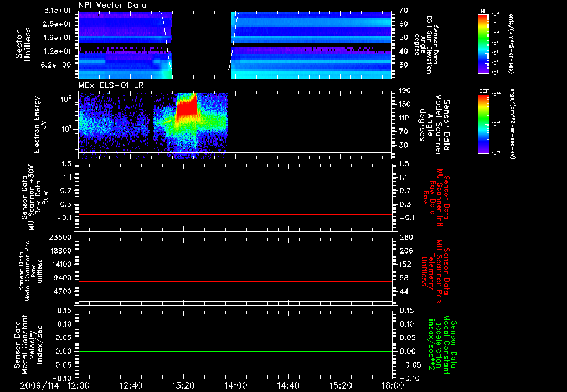Click the '2.5e+01' sector tick value

pyautogui.click(x=58, y=24)
